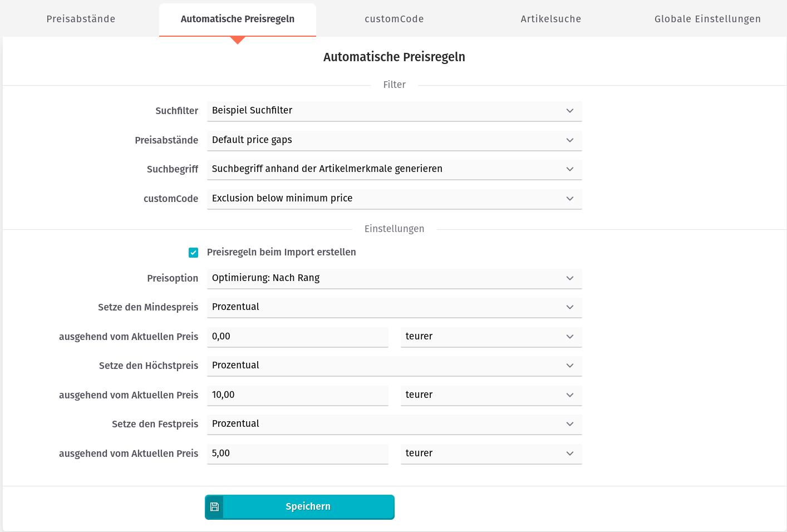Click the Suchfilter field label
Screen dimensions: 787x532
pos(176,111)
